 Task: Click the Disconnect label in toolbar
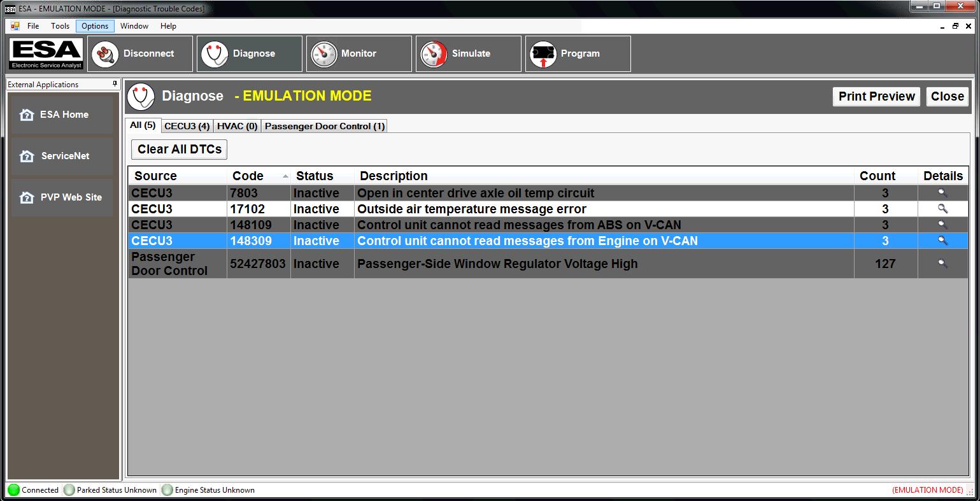pos(148,53)
